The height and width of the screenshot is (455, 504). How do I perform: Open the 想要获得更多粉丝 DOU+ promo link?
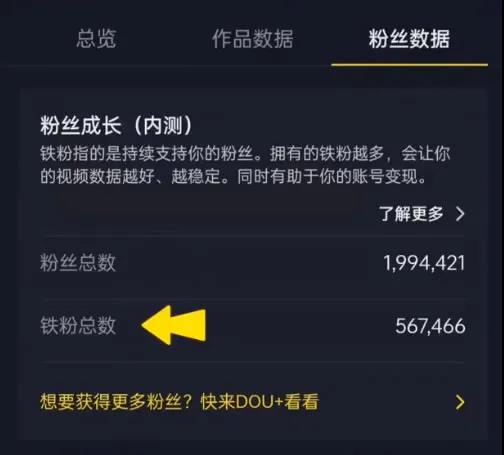tap(252, 402)
